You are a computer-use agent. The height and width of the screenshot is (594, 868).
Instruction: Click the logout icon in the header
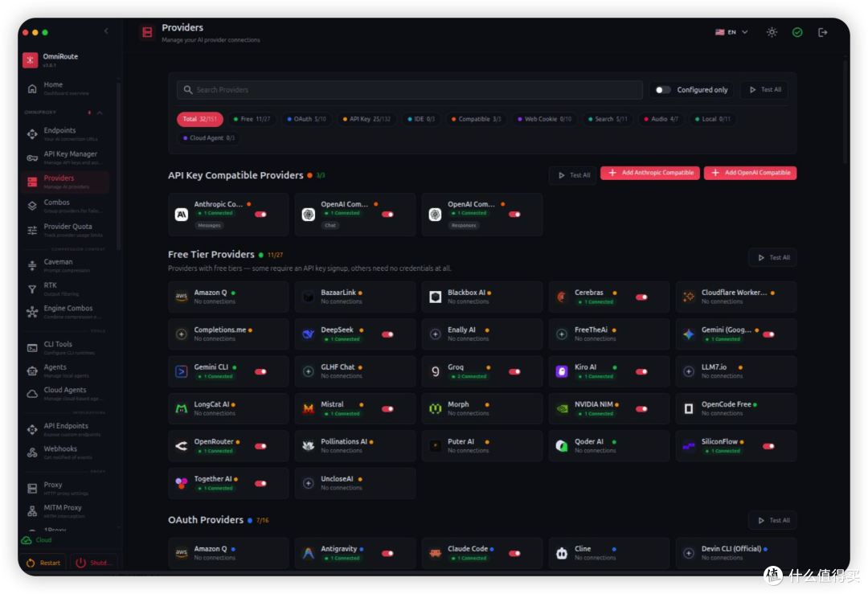point(823,32)
